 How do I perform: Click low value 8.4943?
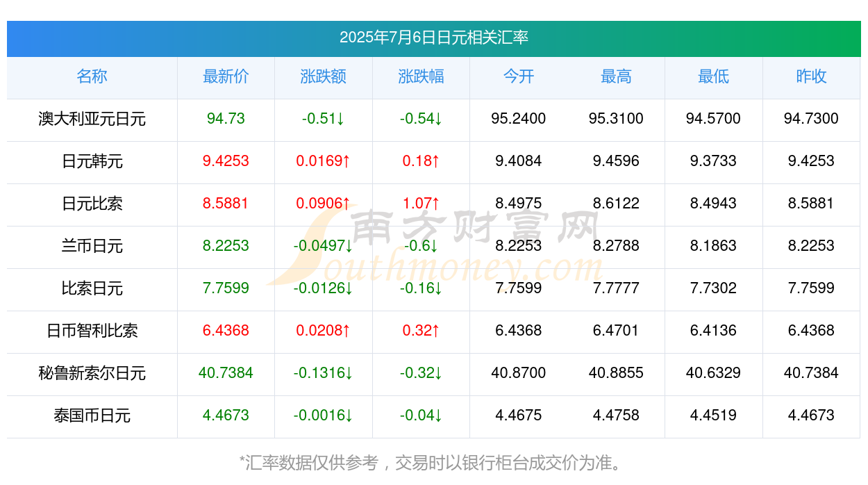[x=713, y=204]
